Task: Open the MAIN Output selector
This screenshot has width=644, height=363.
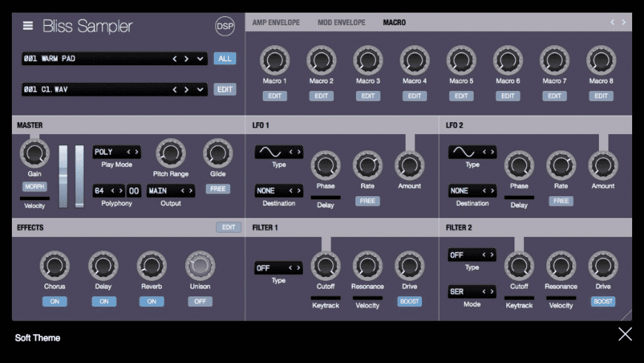Action: (170, 190)
